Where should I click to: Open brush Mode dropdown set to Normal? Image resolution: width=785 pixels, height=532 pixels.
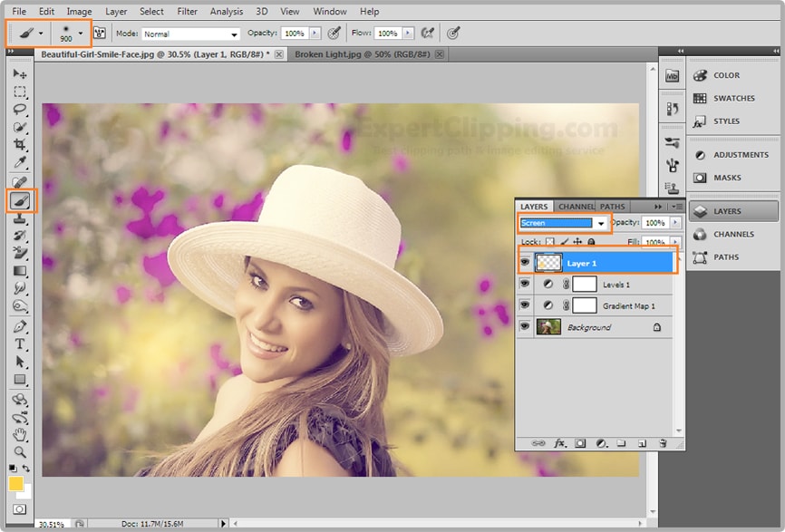[x=190, y=34]
